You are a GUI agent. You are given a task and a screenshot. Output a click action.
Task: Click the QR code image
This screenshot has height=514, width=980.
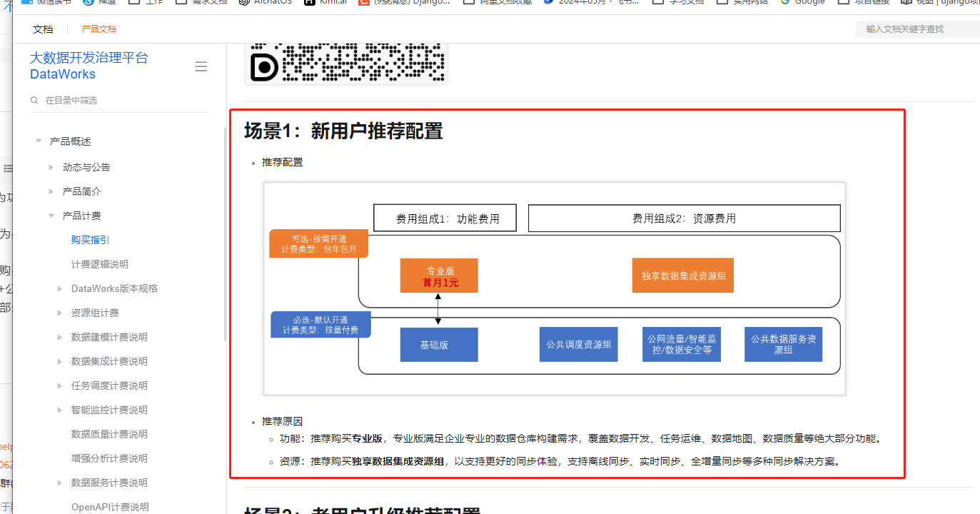346,63
